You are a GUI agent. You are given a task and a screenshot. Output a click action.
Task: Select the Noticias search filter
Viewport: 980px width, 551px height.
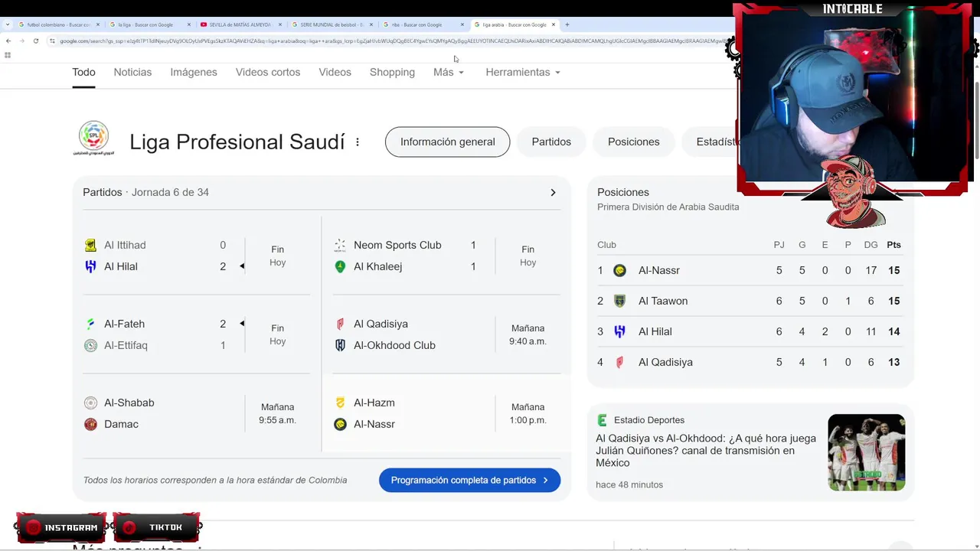point(132,72)
